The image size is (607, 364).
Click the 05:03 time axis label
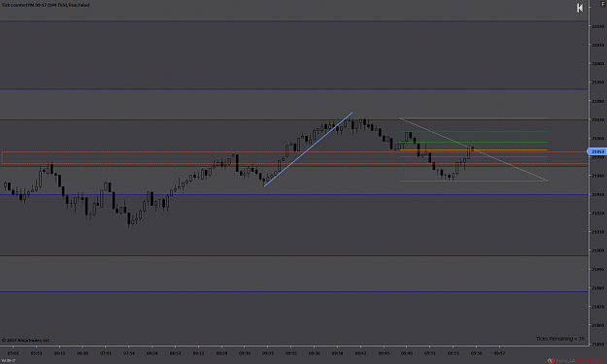point(13,353)
